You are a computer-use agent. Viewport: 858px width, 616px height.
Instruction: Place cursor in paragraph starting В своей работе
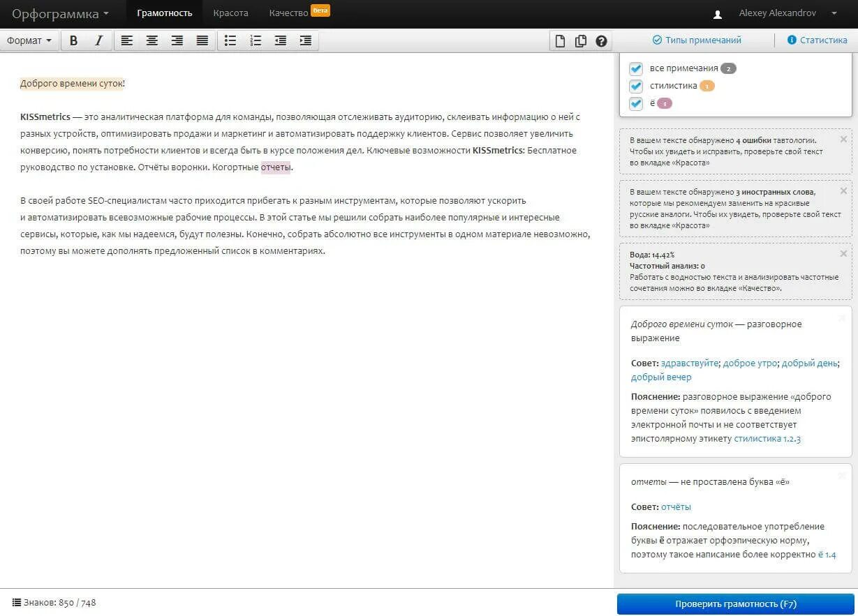click(305, 225)
